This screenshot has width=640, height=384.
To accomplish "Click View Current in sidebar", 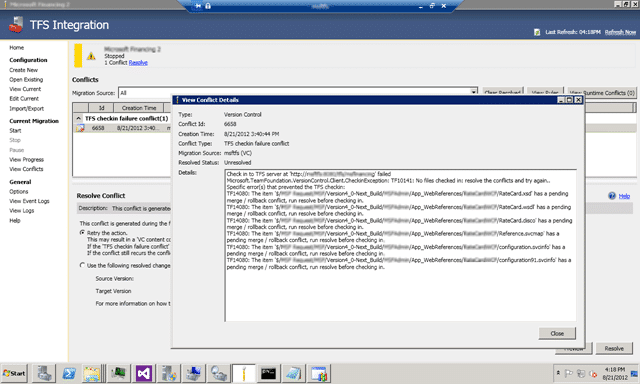I will point(25,89).
